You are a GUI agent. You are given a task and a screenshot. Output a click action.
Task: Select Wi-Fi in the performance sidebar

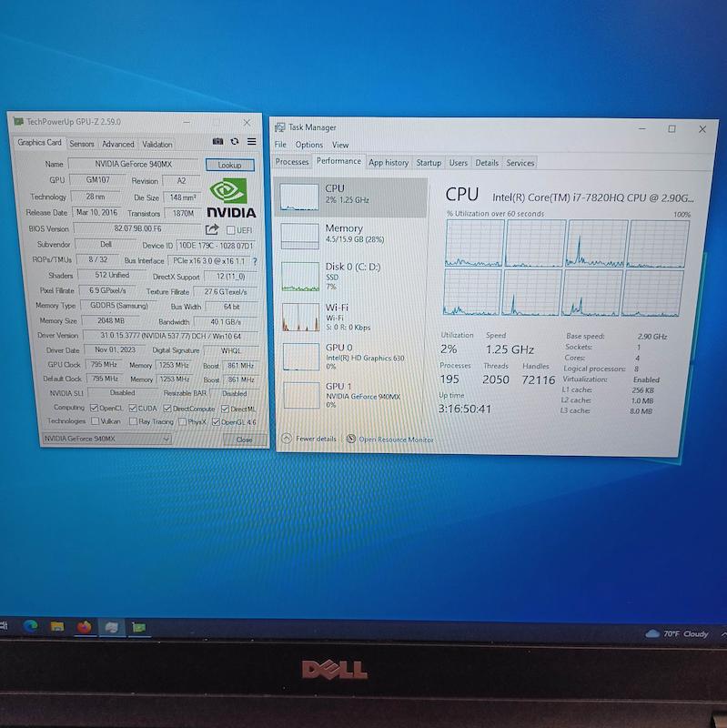[351, 317]
